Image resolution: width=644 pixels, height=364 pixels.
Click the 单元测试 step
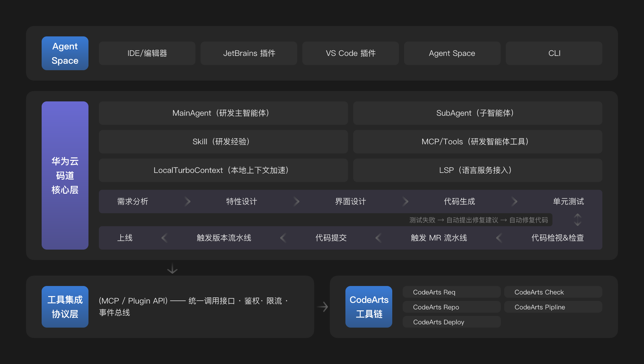coord(569,201)
